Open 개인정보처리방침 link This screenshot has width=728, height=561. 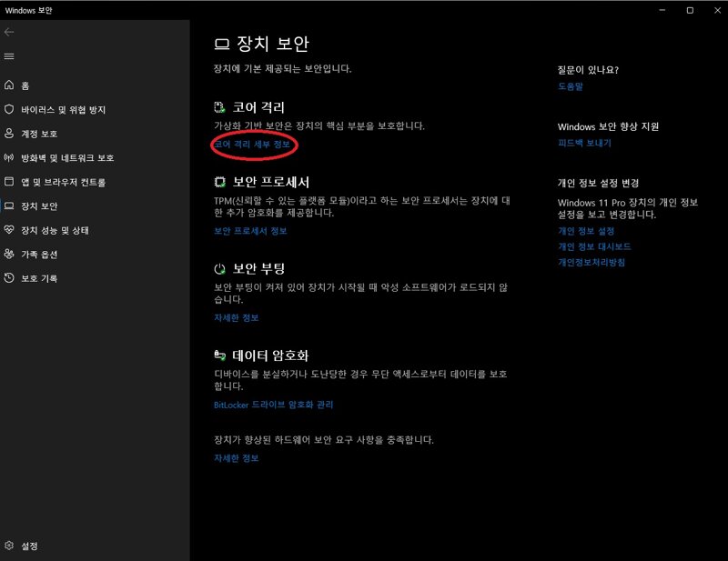tap(591, 262)
